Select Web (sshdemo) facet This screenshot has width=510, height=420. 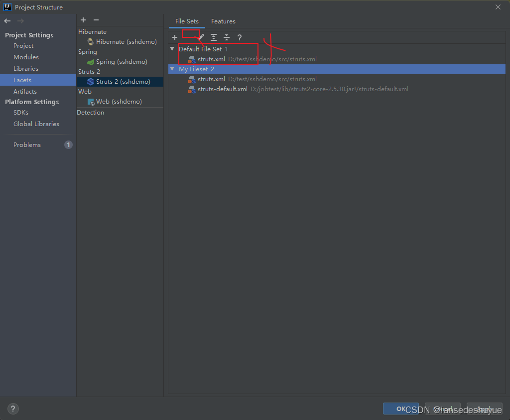pyautogui.click(x=119, y=102)
